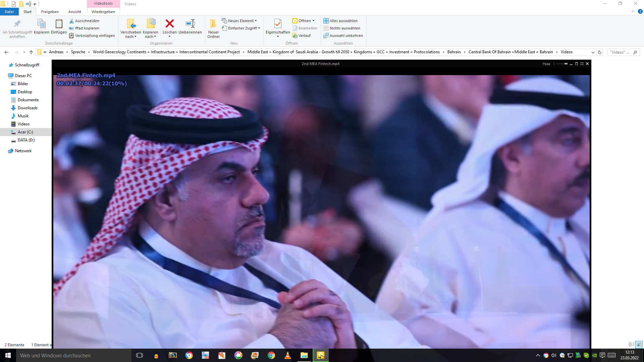Viewport: 644px width, 362px height.
Task: Click Auswahl umkehren
Action: (343, 36)
